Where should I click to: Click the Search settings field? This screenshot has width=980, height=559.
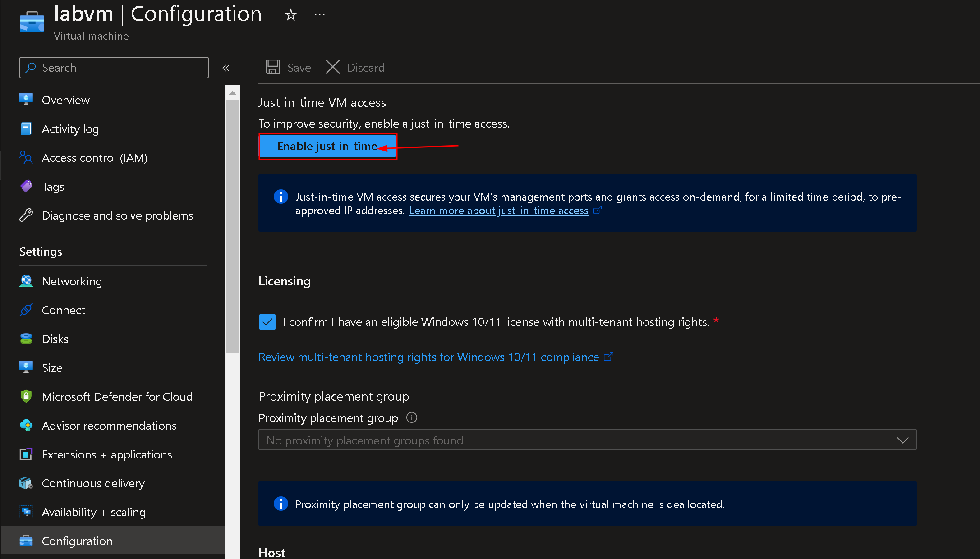tap(115, 68)
